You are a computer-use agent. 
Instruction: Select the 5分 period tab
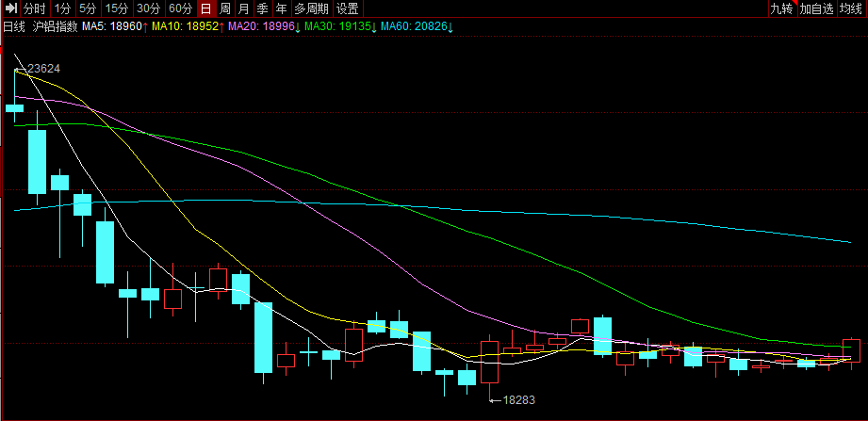(x=87, y=8)
